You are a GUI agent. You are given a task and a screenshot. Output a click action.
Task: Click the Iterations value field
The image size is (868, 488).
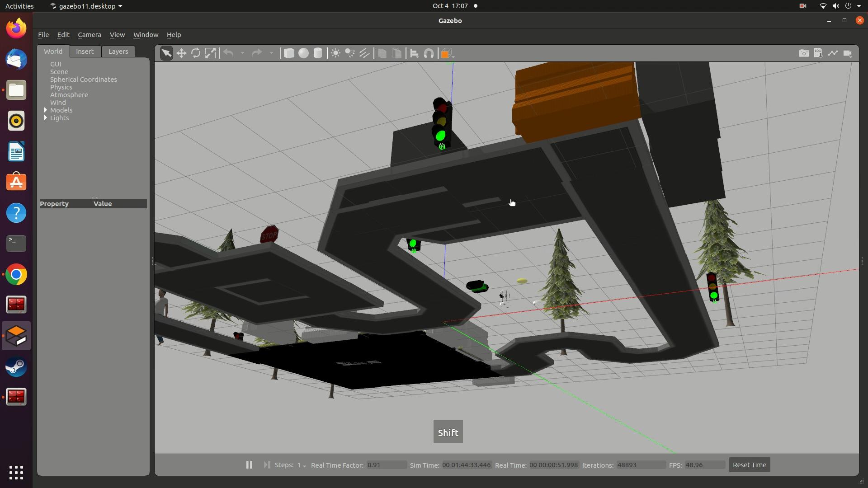(641, 465)
